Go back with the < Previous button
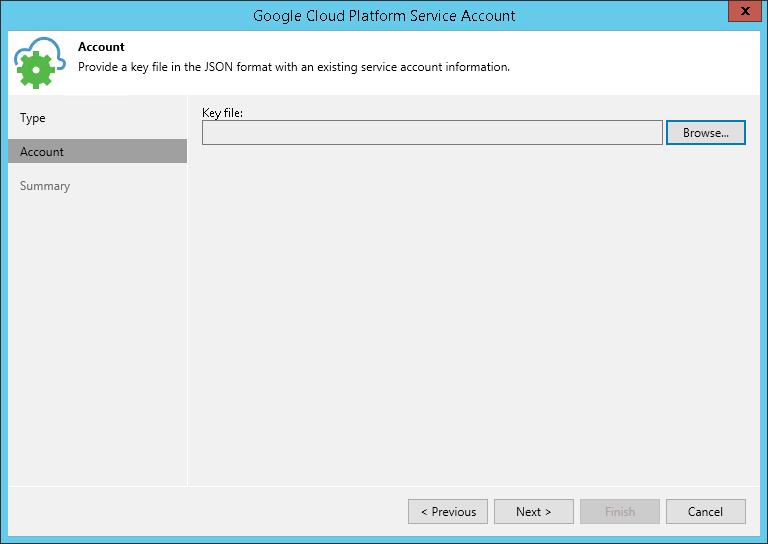The image size is (768, 544). (x=448, y=512)
